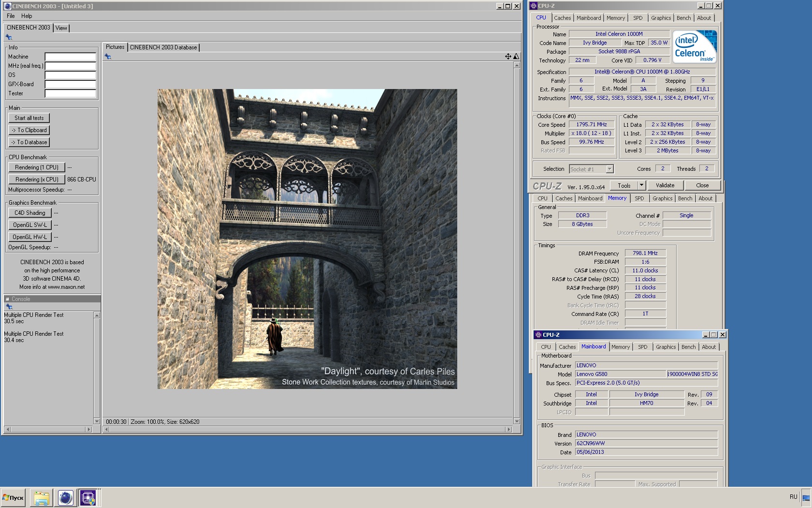The image size is (812, 508).
Task: Click the Lenovo G580 model field
Action: 621,374
